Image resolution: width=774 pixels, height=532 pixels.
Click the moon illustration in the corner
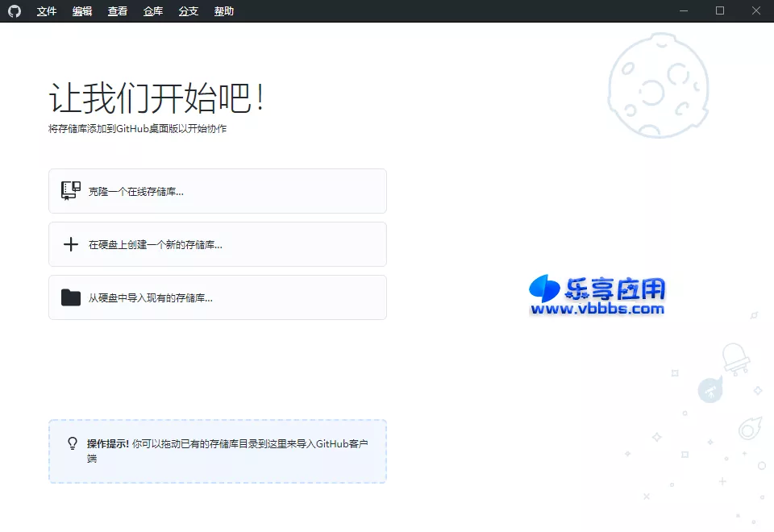click(x=660, y=85)
